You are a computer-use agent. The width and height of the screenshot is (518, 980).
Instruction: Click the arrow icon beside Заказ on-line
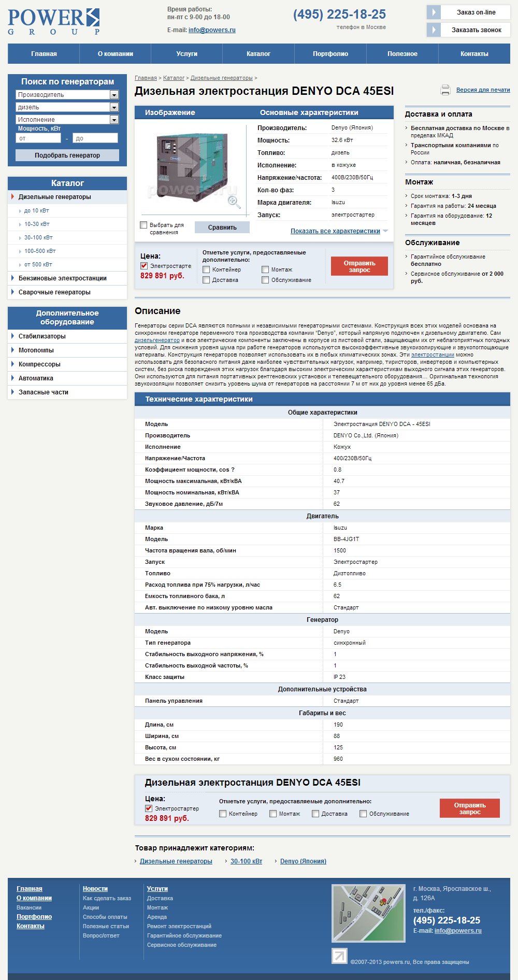434,12
